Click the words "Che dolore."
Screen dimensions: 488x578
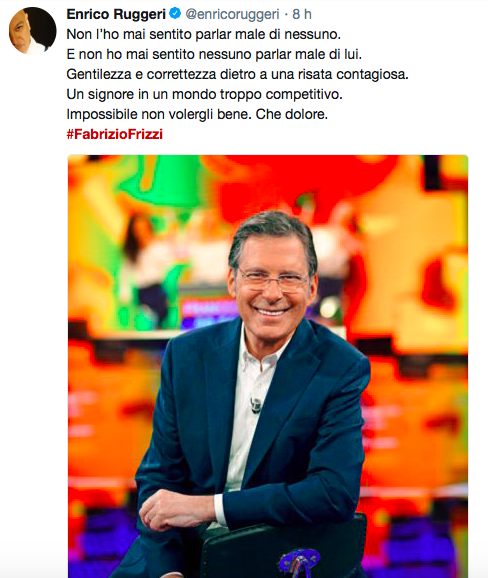tap(292, 114)
